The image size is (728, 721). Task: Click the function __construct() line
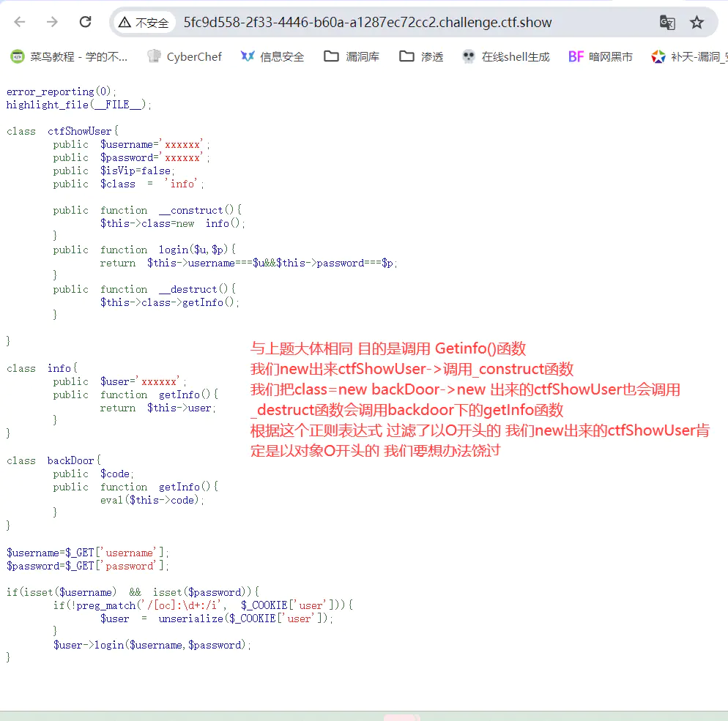(x=147, y=210)
